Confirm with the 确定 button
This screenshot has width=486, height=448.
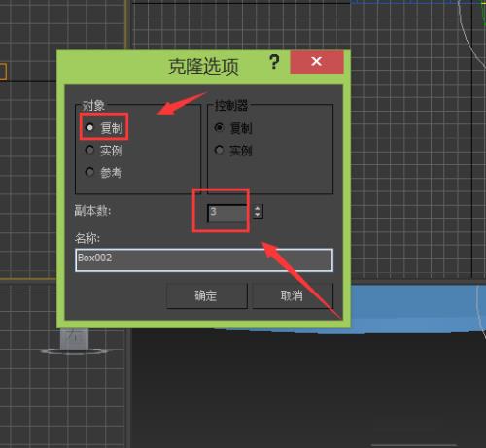pos(207,295)
